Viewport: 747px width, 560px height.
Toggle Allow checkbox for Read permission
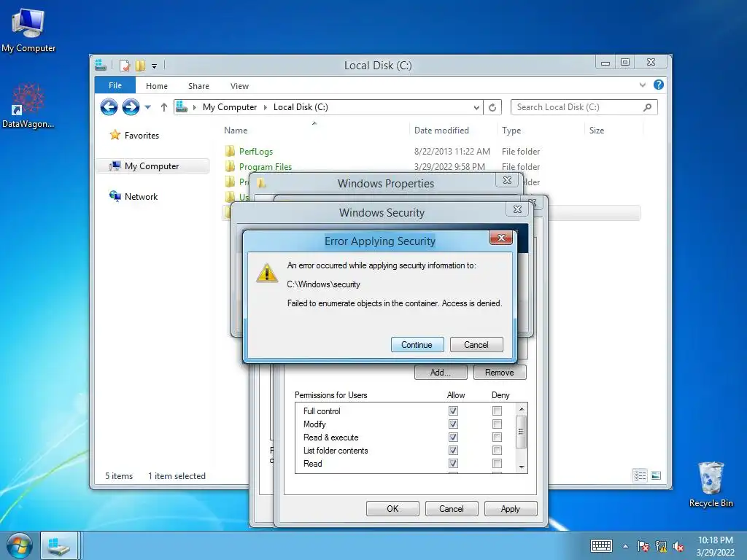coord(453,463)
